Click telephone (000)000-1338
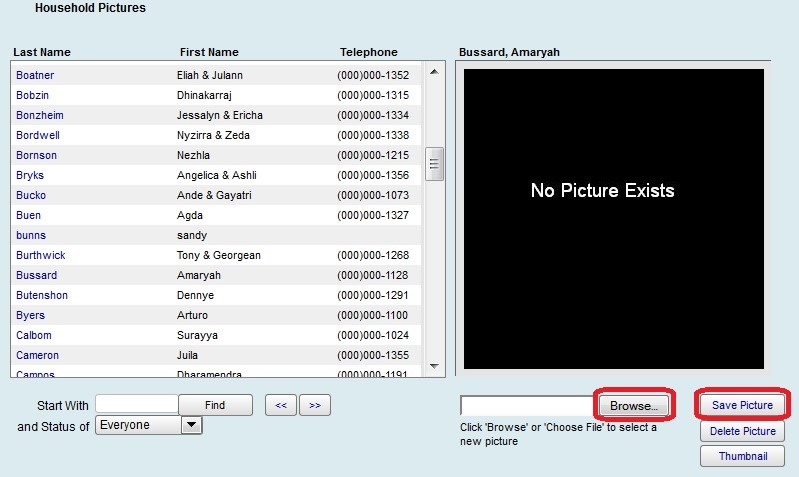This screenshot has height=477, width=799. coord(373,136)
